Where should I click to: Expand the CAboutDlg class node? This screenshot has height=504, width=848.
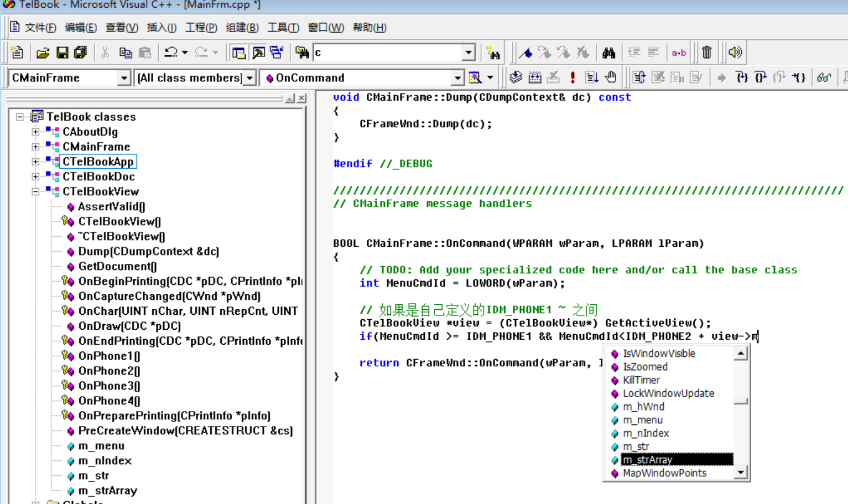click(35, 132)
